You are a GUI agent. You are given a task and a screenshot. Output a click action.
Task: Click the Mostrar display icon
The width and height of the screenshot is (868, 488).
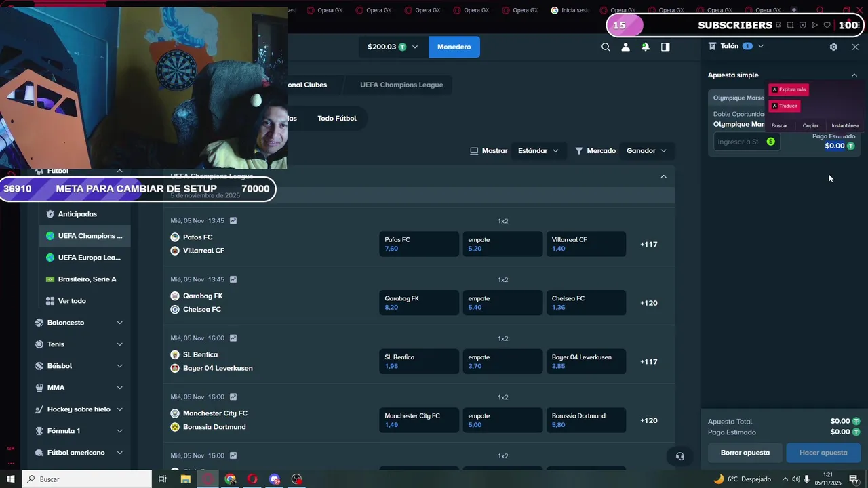pos(474,151)
